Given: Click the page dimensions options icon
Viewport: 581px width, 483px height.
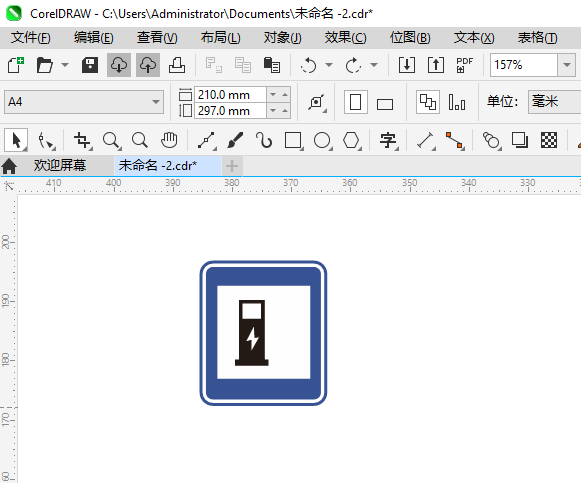Looking at the screenshot, I should coord(317,102).
